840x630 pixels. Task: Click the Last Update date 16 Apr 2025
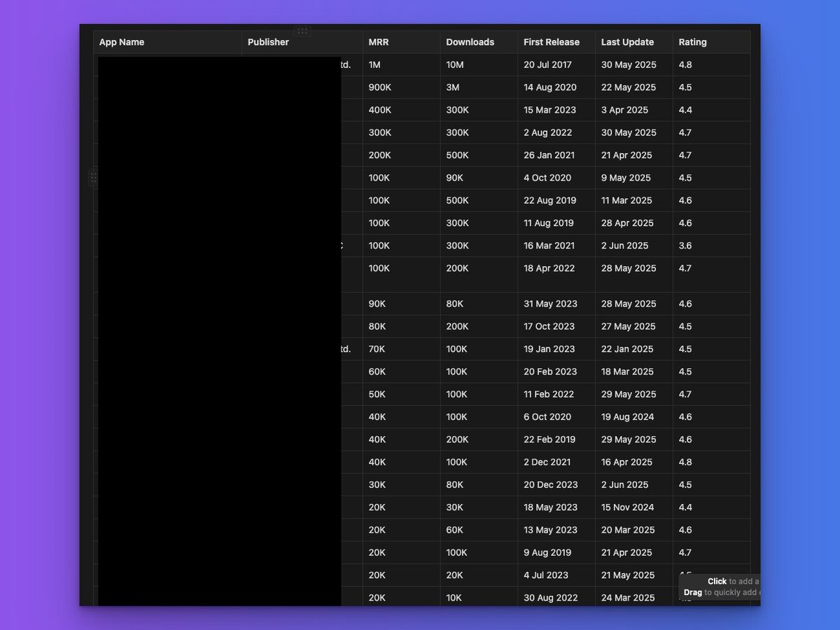point(627,462)
